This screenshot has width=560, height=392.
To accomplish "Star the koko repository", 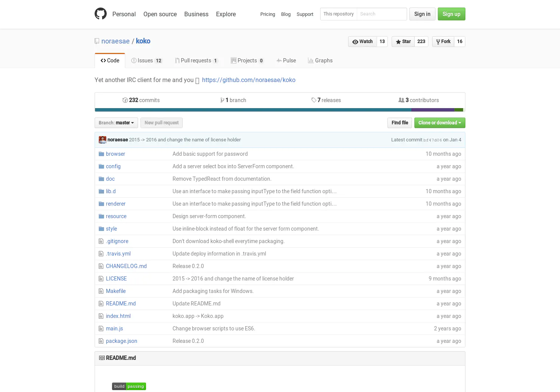I will 403,42.
